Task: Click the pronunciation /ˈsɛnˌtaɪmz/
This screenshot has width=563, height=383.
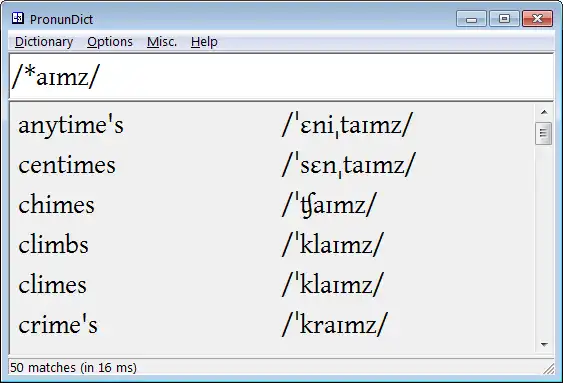Action: (x=349, y=165)
